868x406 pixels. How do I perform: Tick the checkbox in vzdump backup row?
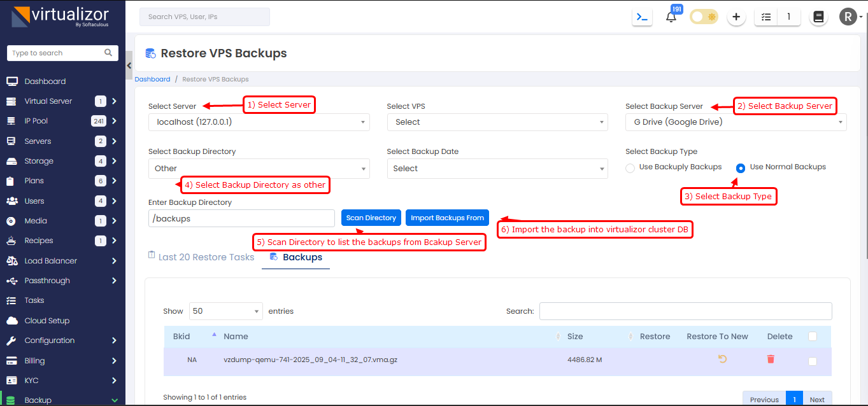click(812, 361)
